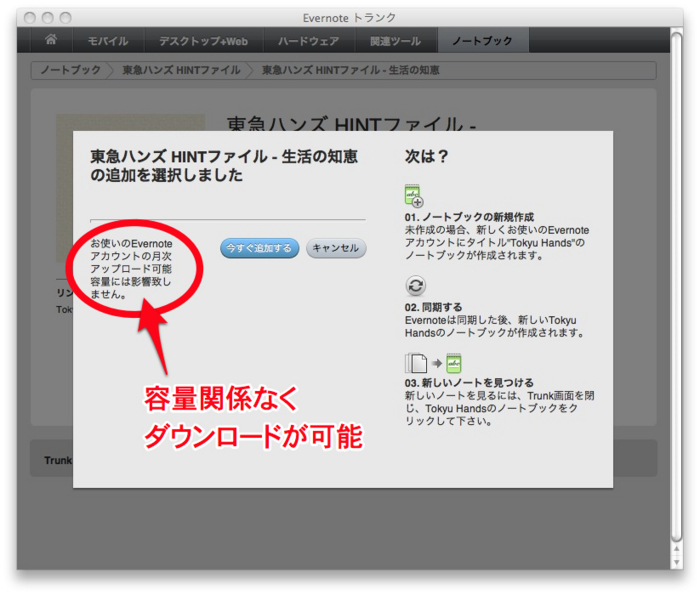Open the モバイル tab

[108, 41]
